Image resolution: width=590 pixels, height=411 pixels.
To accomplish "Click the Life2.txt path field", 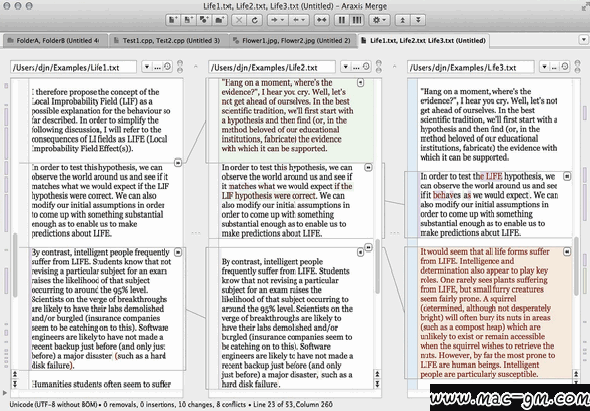I will pos(272,67).
